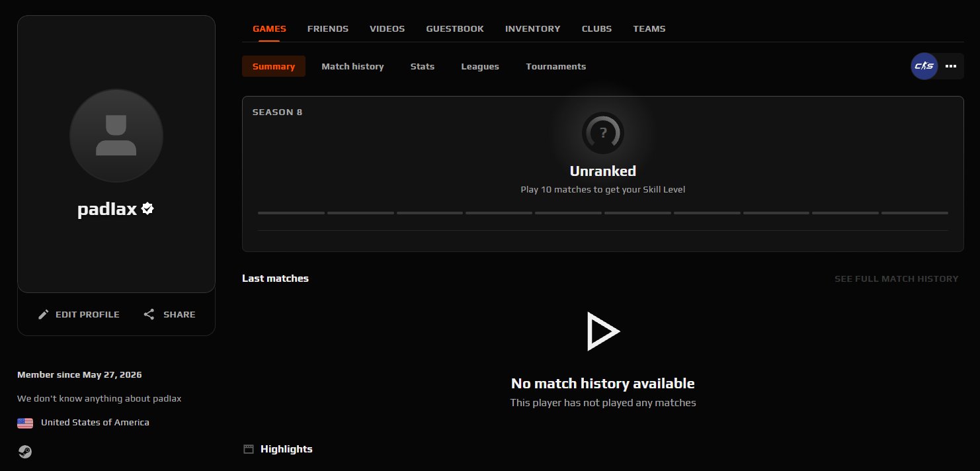The width and height of the screenshot is (980, 471).
Task: Click the Unranked question-mark skill icon
Action: pos(603,133)
